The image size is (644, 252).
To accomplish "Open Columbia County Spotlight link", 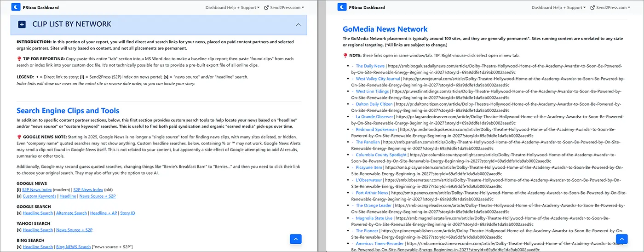I will tap(381, 155).
